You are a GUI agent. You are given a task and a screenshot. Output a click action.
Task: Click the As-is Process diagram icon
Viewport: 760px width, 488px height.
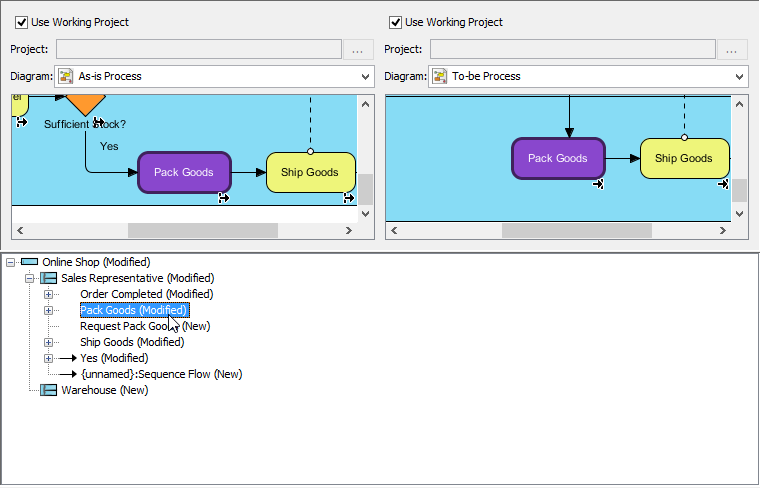(x=66, y=76)
